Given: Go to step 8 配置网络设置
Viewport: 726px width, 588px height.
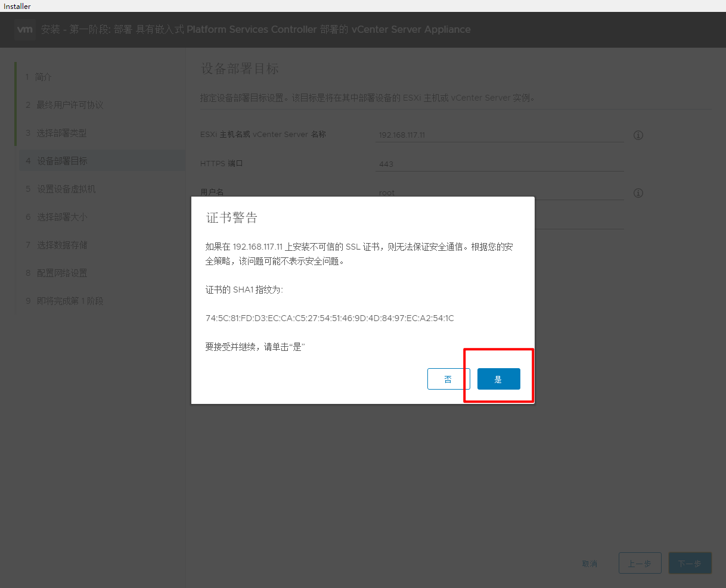Looking at the screenshot, I should coord(62,273).
